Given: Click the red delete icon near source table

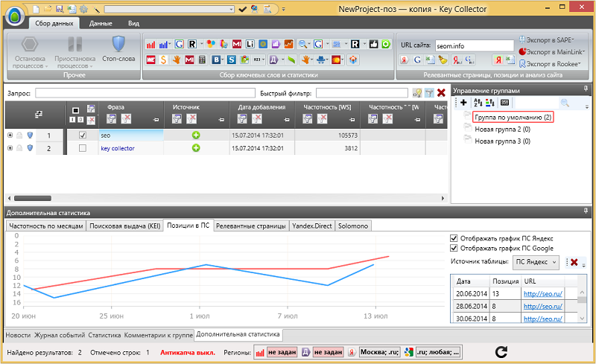Looking at the screenshot, I should pyautogui.click(x=574, y=262).
